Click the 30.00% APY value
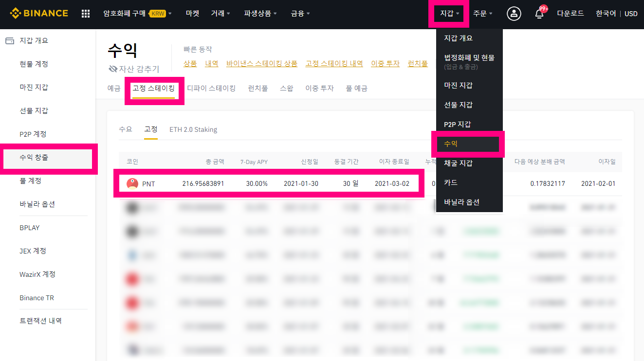This screenshot has height=361, width=644. pos(257,184)
